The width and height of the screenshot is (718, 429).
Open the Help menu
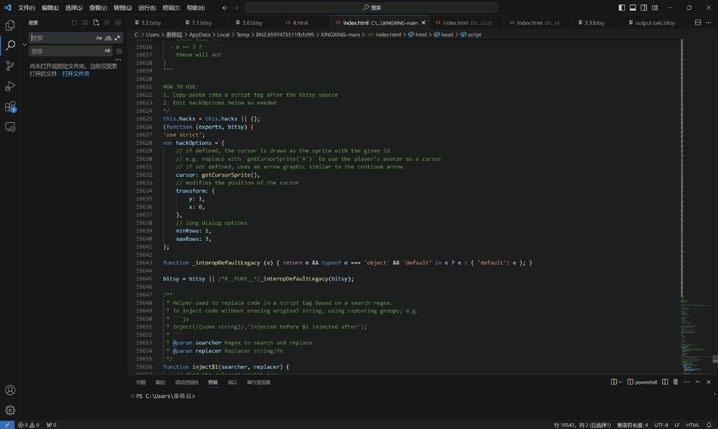coord(196,8)
